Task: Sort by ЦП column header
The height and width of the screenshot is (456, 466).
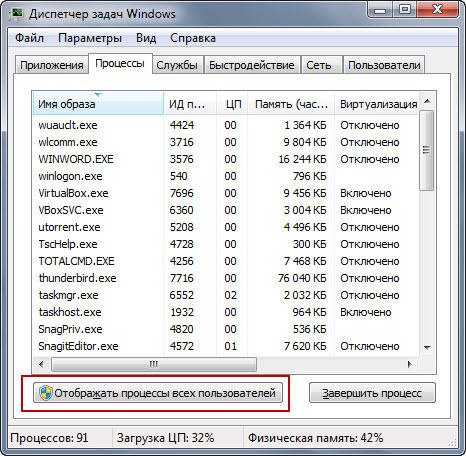Action: click(x=232, y=104)
